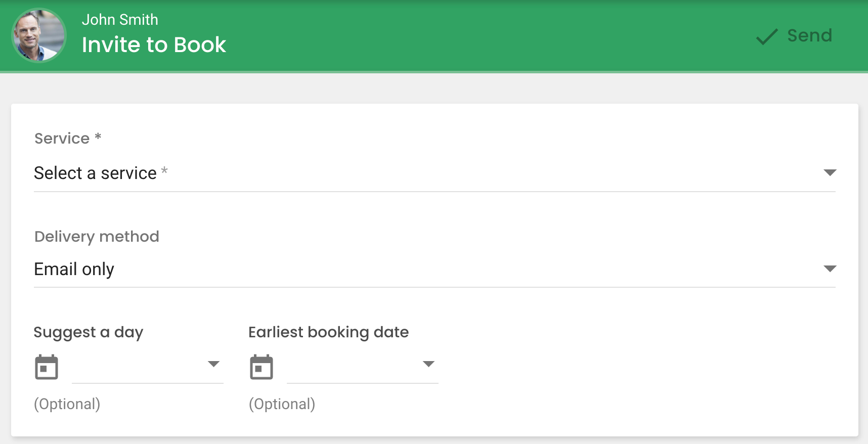Click the checkmark icon beside Send

[x=766, y=36]
